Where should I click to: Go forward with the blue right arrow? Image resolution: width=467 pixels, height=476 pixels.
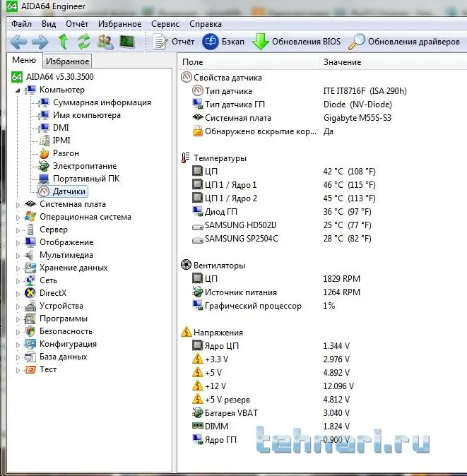click(x=40, y=42)
